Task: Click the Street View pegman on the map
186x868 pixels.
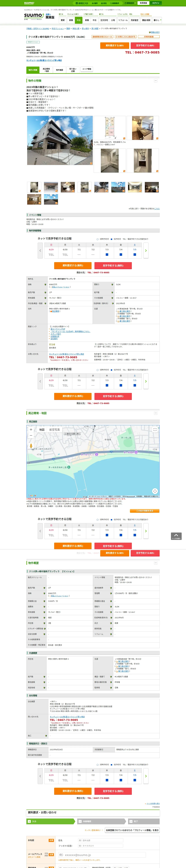Action: tap(31, 446)
